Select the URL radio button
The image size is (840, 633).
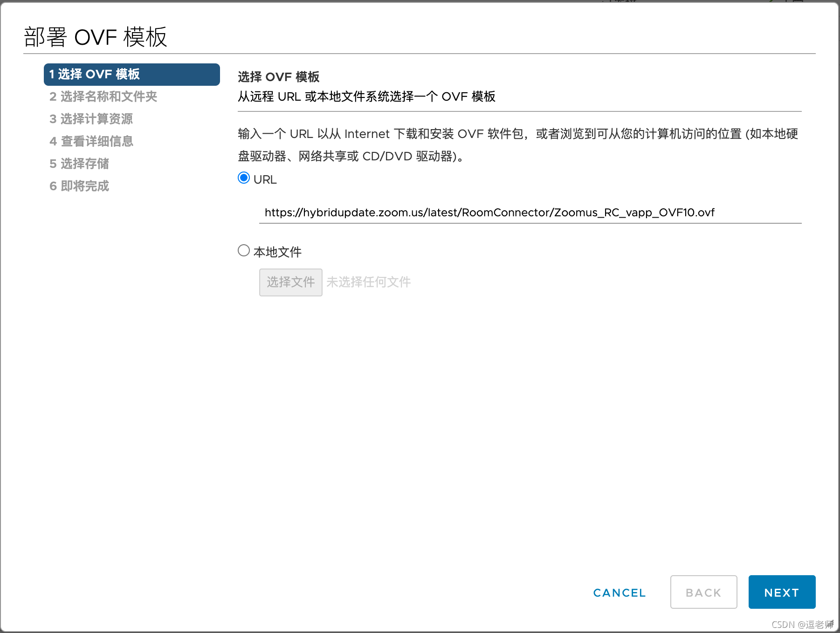pyautogui.click(x=244, y=178)
